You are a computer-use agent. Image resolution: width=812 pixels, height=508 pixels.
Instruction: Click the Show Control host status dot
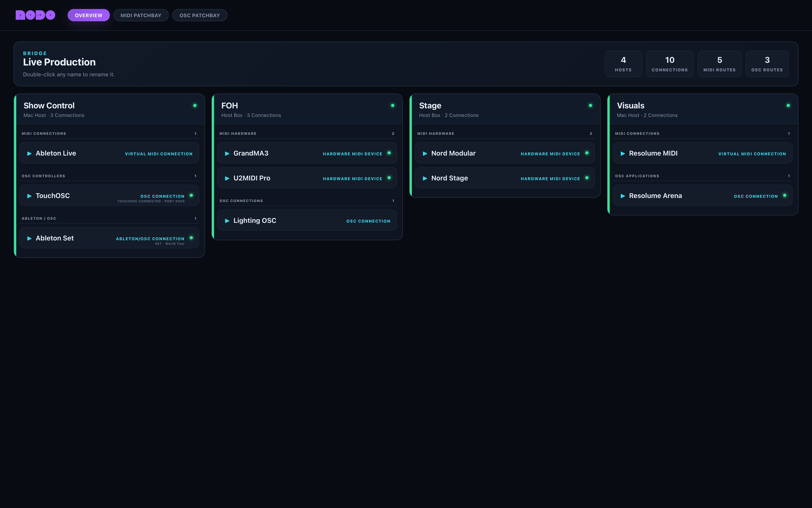click(x=195, y=105)
